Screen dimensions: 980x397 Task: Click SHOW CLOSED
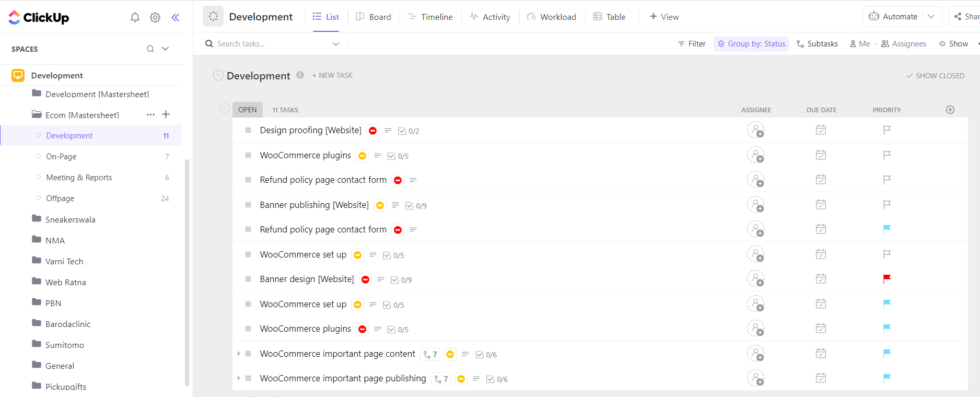[936, 76]
